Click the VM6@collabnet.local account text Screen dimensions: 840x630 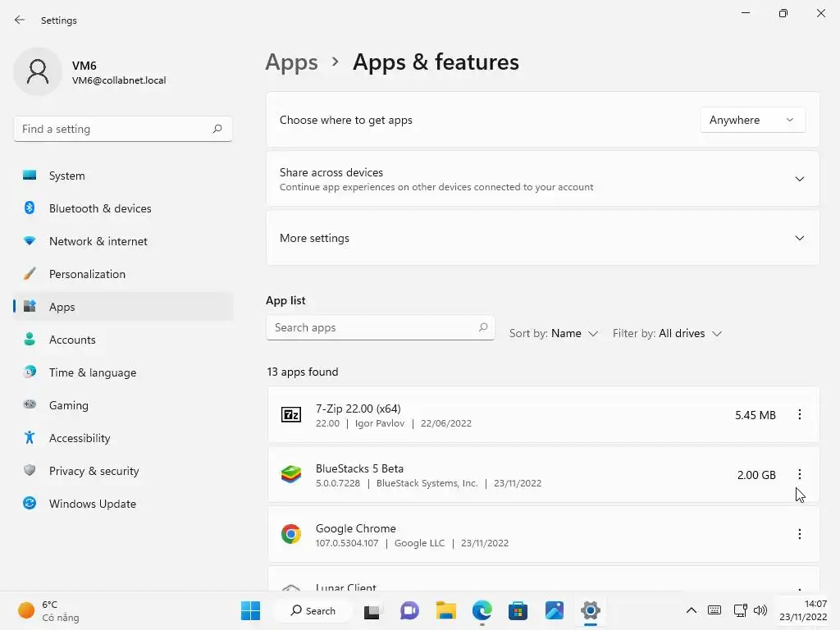[x=119, y=80]
